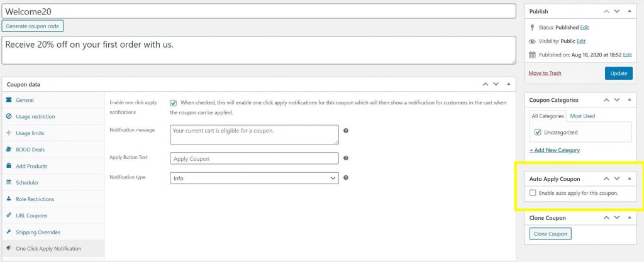The image size is (644, 262).
Task: Move Coupon Categories panel up
Action: coord(606,100)
